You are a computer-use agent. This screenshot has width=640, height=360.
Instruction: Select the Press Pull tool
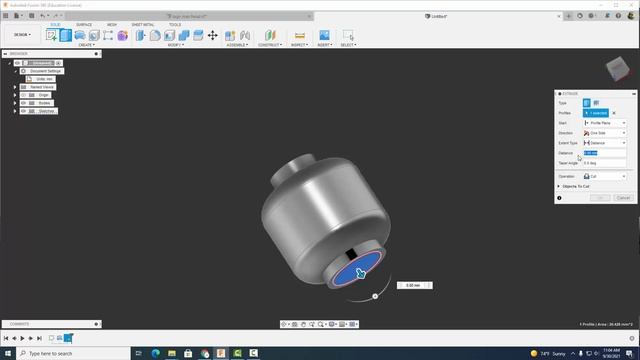[140, 36]
